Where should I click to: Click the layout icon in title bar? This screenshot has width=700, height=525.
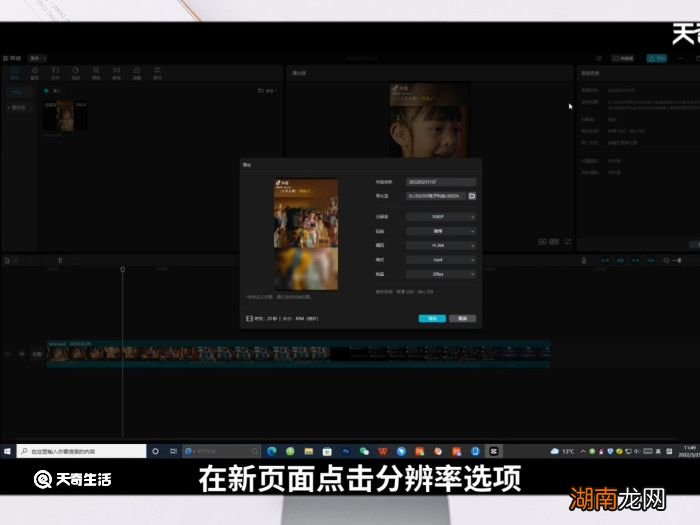coord(599,58)
